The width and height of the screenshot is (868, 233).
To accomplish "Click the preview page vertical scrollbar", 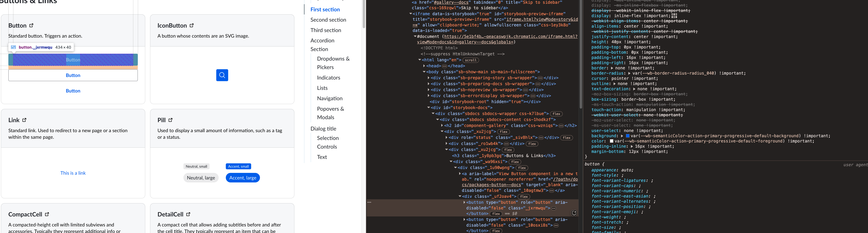I will coord(364,14).
